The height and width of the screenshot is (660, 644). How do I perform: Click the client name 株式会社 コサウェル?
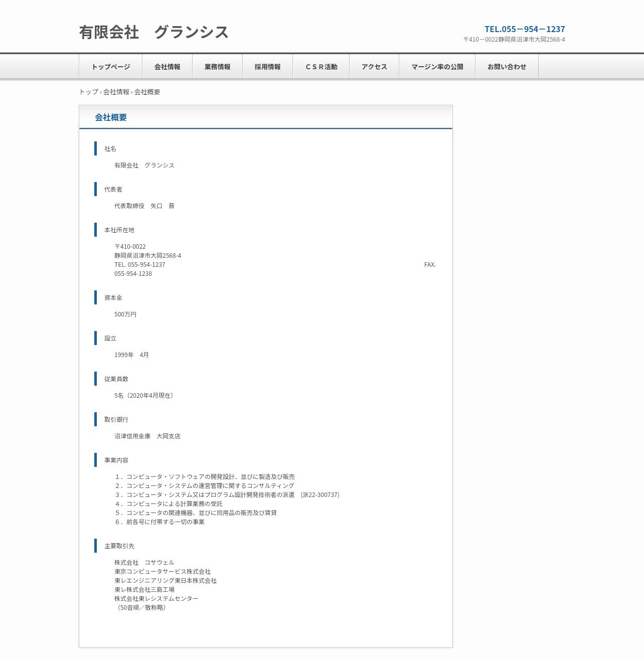pyautogui.click(x=144, y=563)
